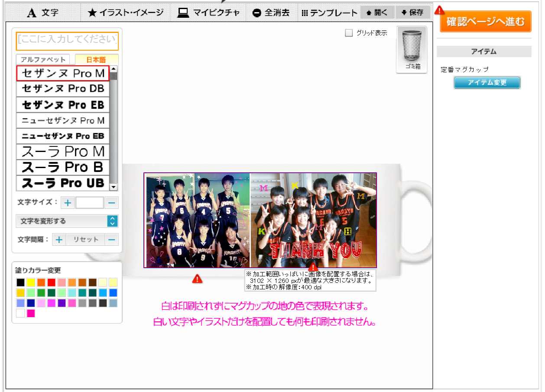545x392 pixels.
Task: Open イラスト・イメージ illustrations tool
Action: [x=126, y=13]
